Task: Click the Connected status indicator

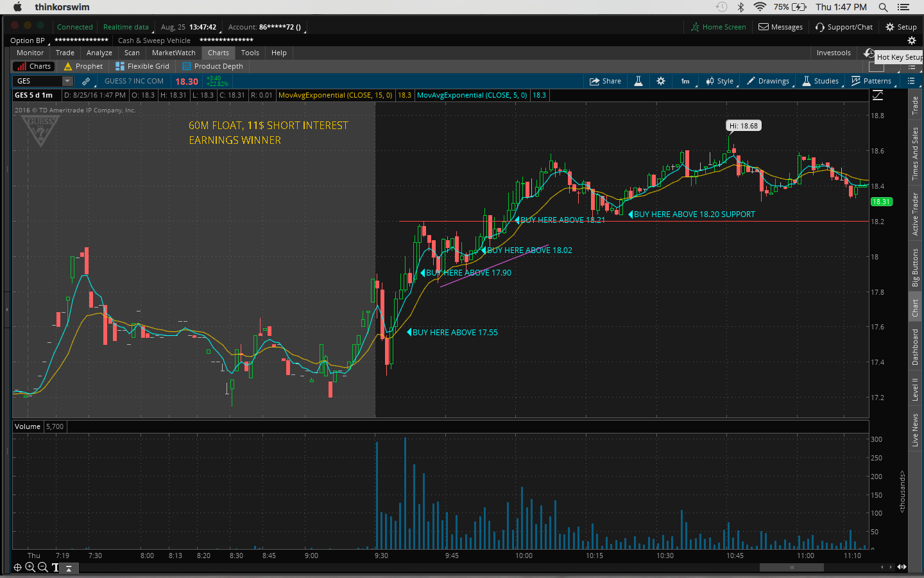Action: tap(75, 27)
